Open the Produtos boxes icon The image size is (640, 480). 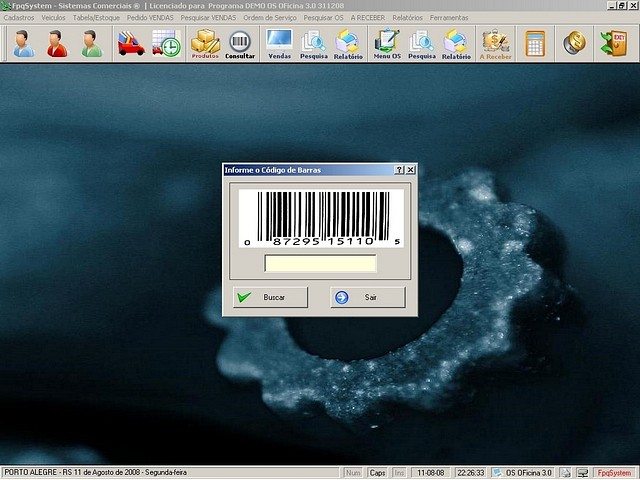[205, 44]
